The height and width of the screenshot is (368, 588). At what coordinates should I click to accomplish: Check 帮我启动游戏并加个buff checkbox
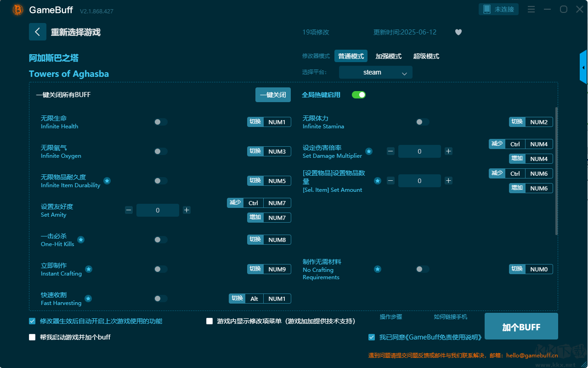(x=32, y=337)
